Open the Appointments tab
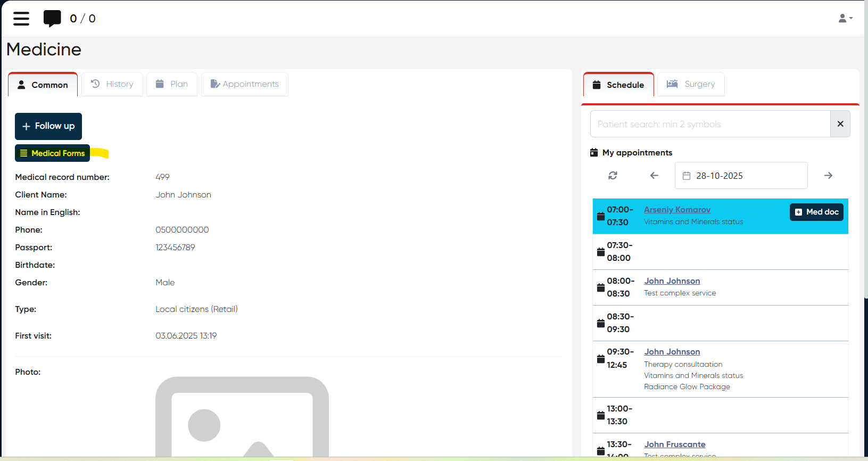Viewport: 868px width, 461px height. (x=245, y=84)
